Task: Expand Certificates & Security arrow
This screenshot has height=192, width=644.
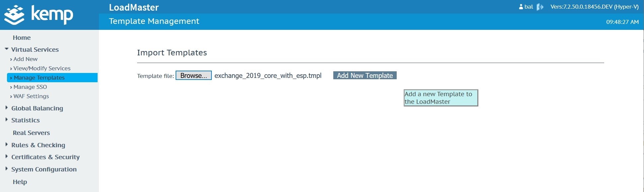Action: coord(7,157)
